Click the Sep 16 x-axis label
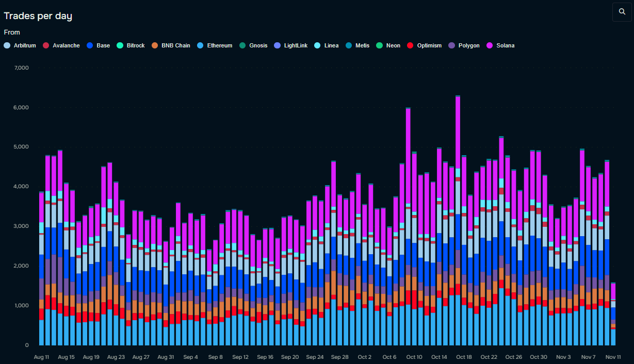634x364 pixels. coord(265,357)
